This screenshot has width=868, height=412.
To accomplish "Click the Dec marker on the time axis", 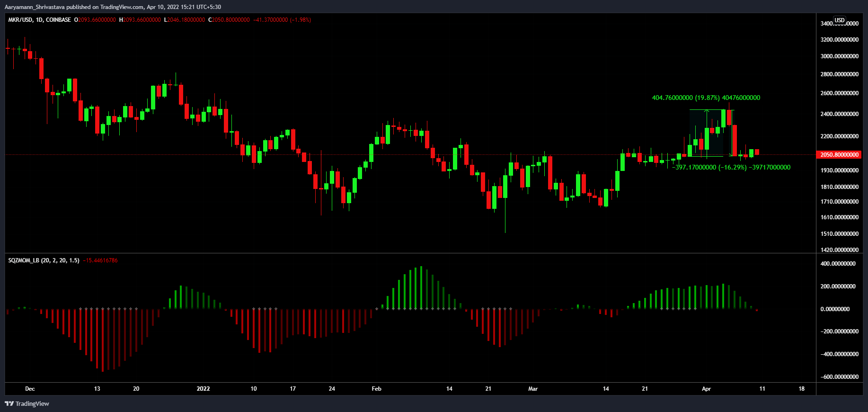I will [30, 389].
